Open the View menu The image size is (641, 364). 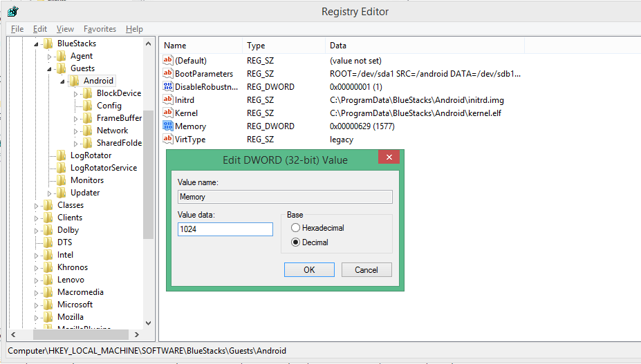point(66,29)
